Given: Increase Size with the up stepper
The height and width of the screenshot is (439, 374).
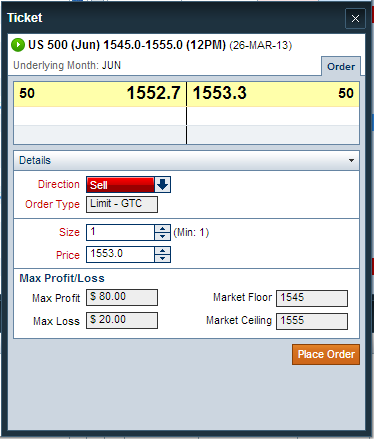Looking at the screenshot, I should pyautogui.click(x=163, y=229).
